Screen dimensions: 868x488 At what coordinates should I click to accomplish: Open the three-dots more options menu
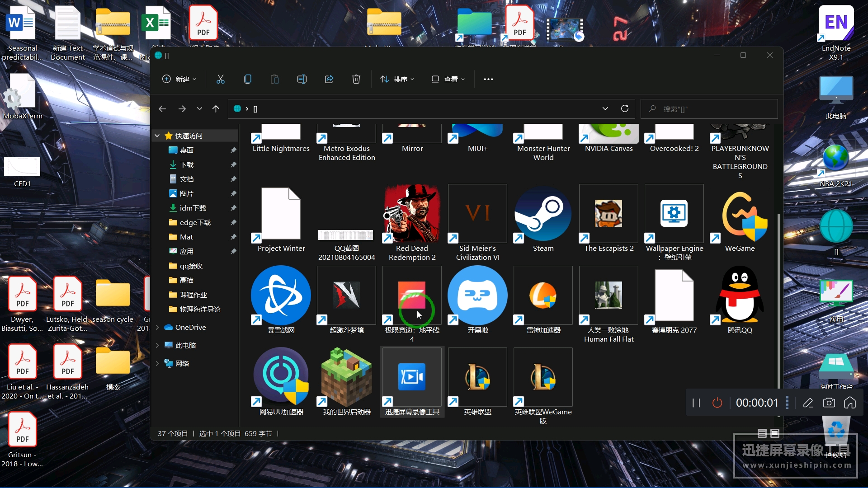click(x=488, y=79)
